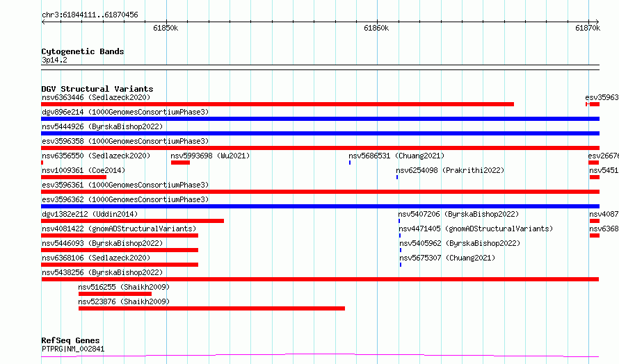619x364 pixels.
Task: Click the red bar of nsv1009361
Action: pos(74,177)
